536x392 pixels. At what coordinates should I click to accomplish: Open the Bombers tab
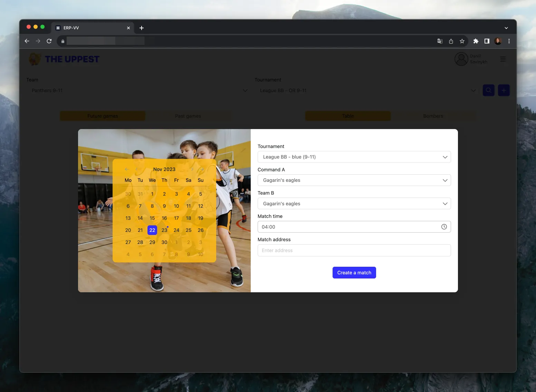tap(433, 116)
